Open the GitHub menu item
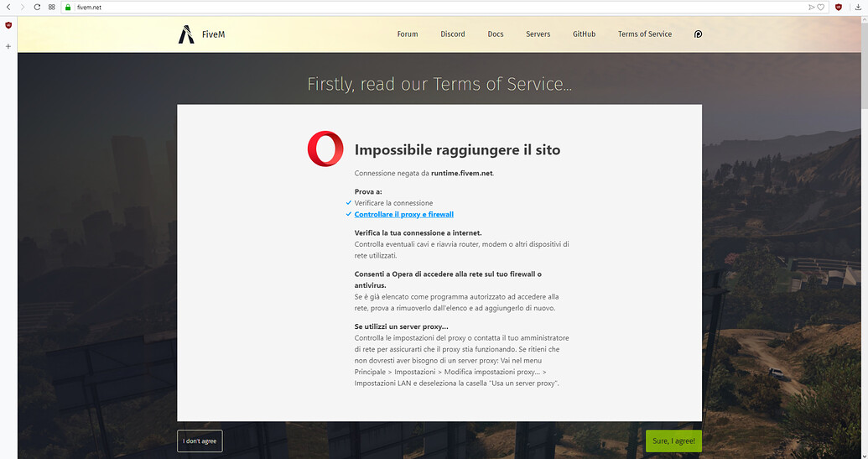The height and width of the screenshot is (459, 868). pyautogui.click(x=584, y=34)
